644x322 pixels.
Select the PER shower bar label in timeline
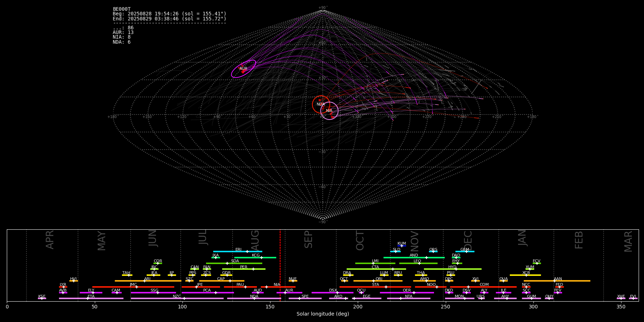(x=244, y=267)
